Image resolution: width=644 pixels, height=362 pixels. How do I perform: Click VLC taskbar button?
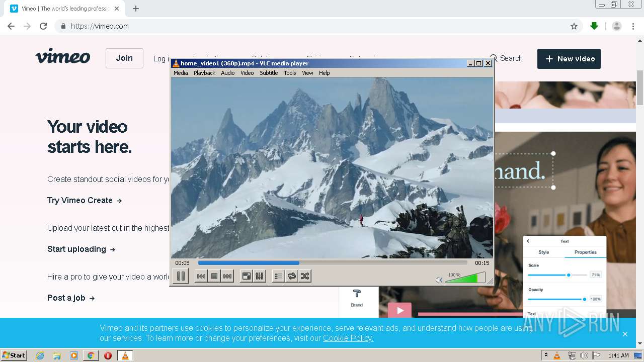125,355
